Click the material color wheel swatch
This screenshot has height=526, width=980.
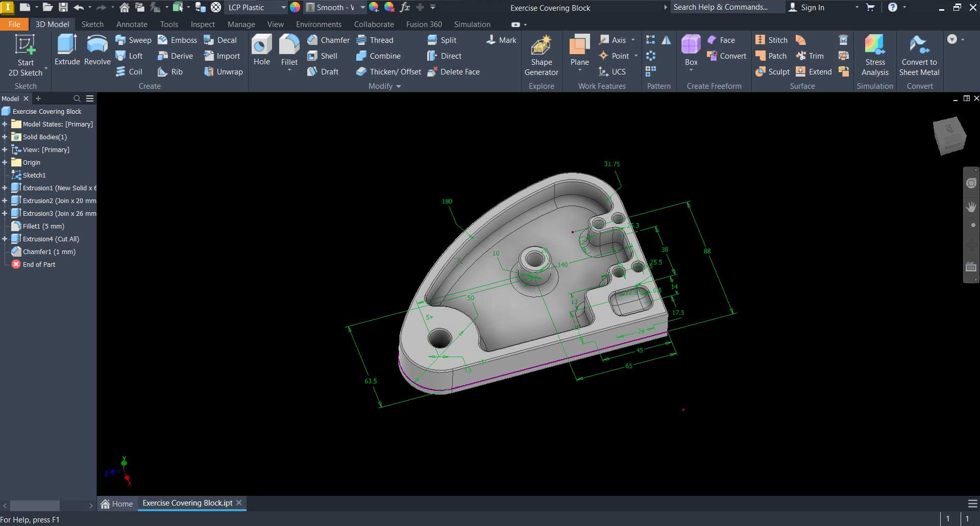point(295,7)
